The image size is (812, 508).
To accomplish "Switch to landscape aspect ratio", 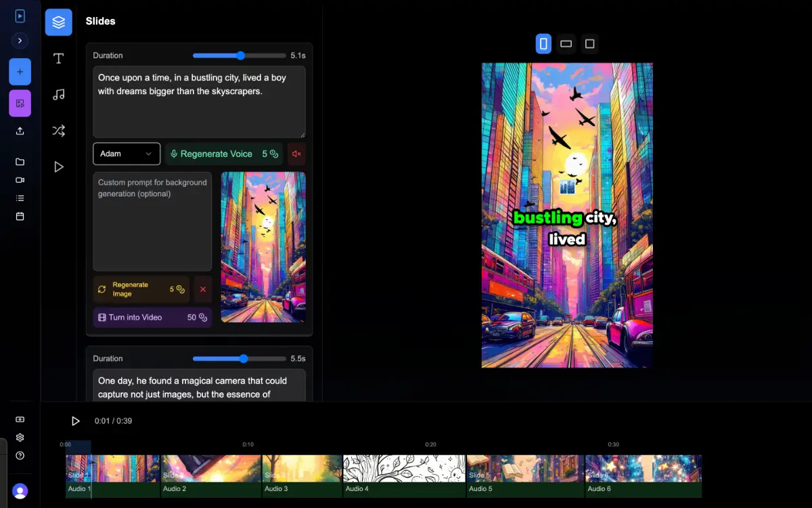I will click(x=566, y=44).
